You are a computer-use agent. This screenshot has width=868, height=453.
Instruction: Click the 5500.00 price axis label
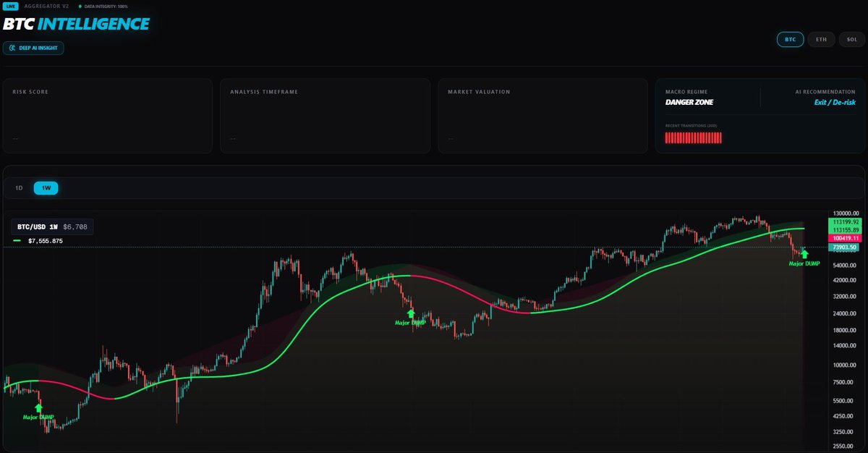(845, 400)
